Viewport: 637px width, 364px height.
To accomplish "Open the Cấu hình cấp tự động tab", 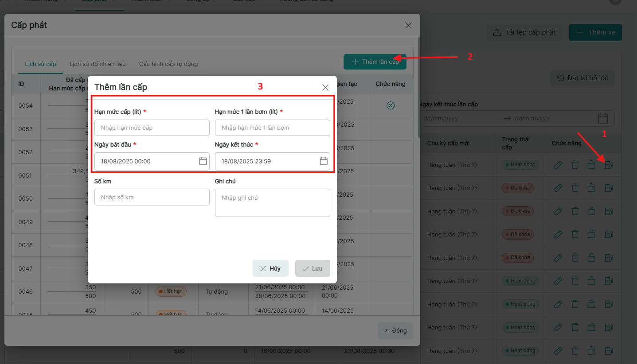I will (168, 64).
